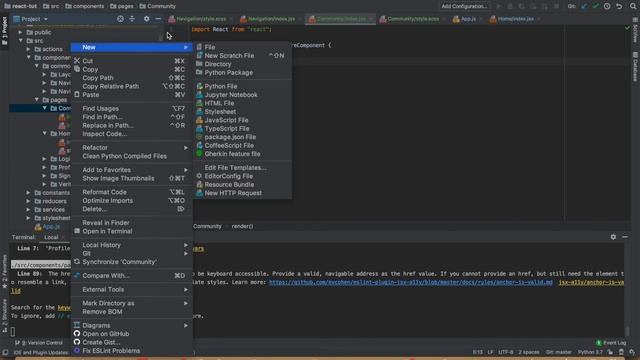Screen dimensions: 640x360
Task: Choose Reformat Code
Action: tap(104, 192)
